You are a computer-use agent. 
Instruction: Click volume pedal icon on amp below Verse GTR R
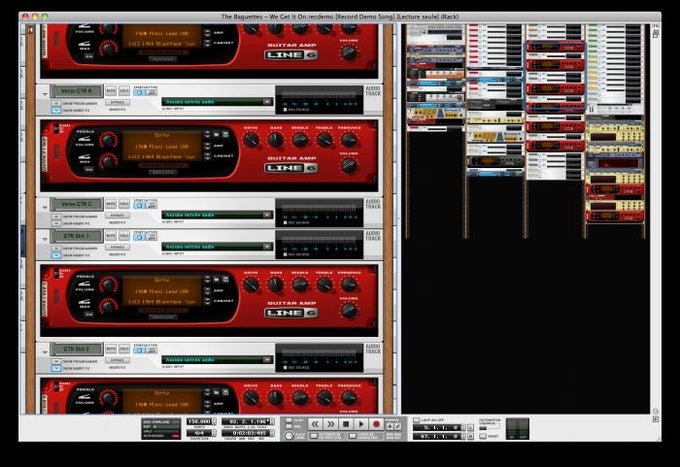coord(85,139)
